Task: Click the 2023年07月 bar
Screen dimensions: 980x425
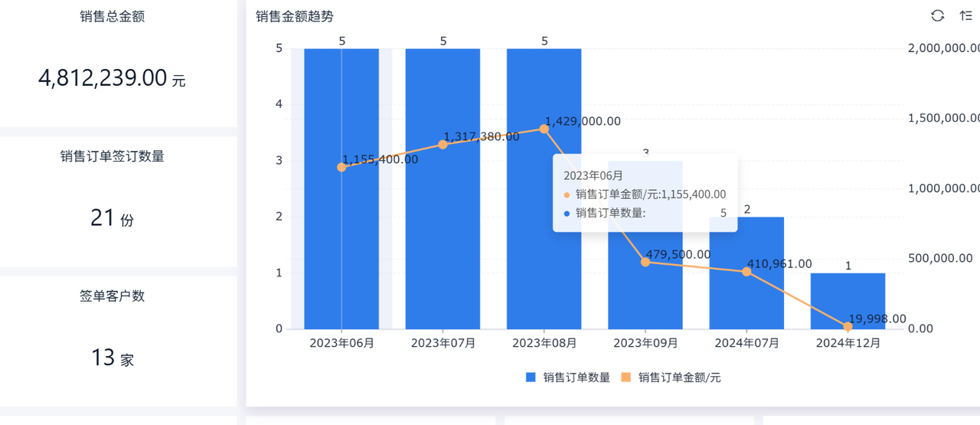Action: (x=443, y=188)
